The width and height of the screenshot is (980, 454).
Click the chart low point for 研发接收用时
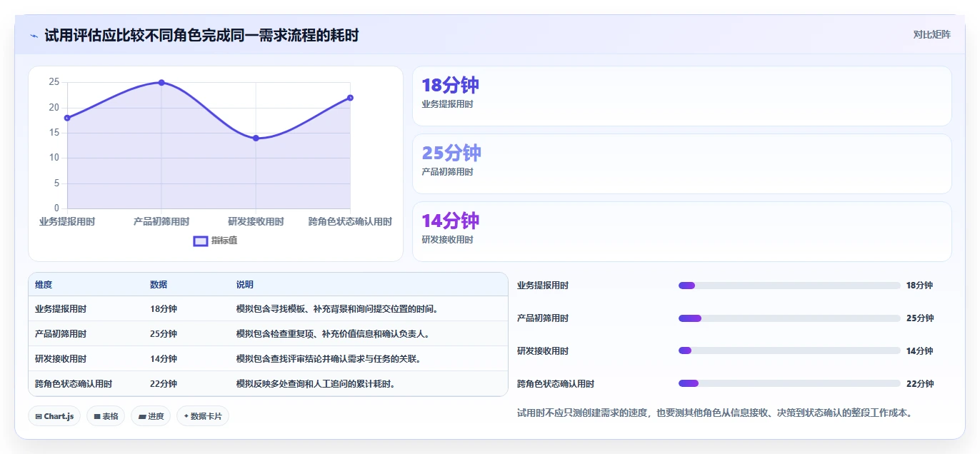pos(256,138)
